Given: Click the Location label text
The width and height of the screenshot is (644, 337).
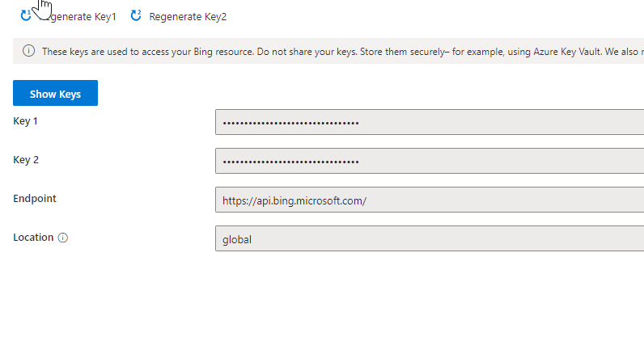Looking at the screenshot, I should [33, 238].
